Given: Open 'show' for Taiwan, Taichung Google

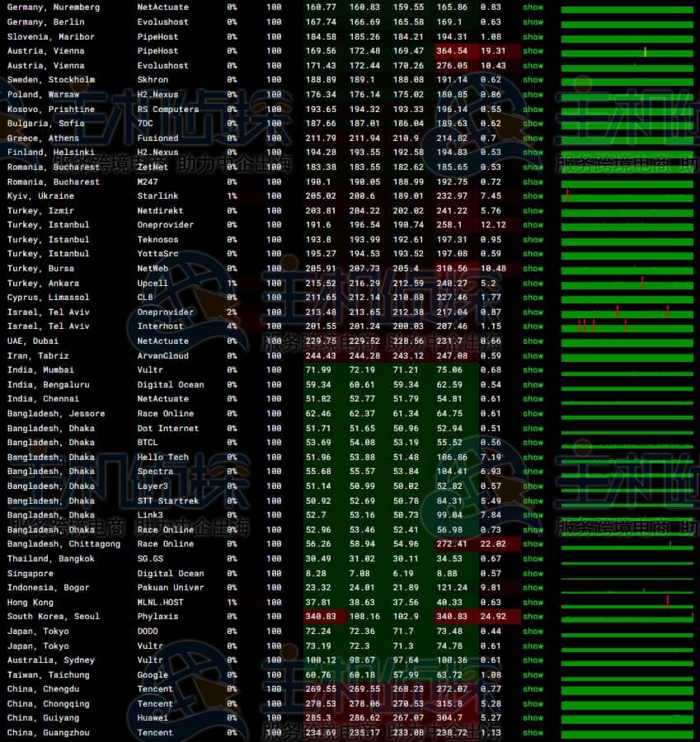Looking at the screenshot, I should click(x=533, y=674).
